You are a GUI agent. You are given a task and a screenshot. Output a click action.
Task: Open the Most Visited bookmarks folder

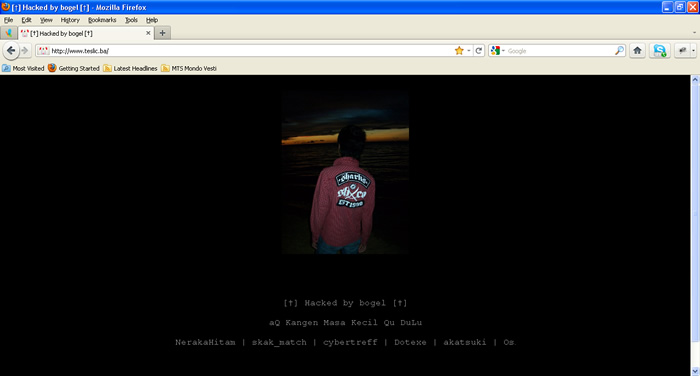click(23, 68)
